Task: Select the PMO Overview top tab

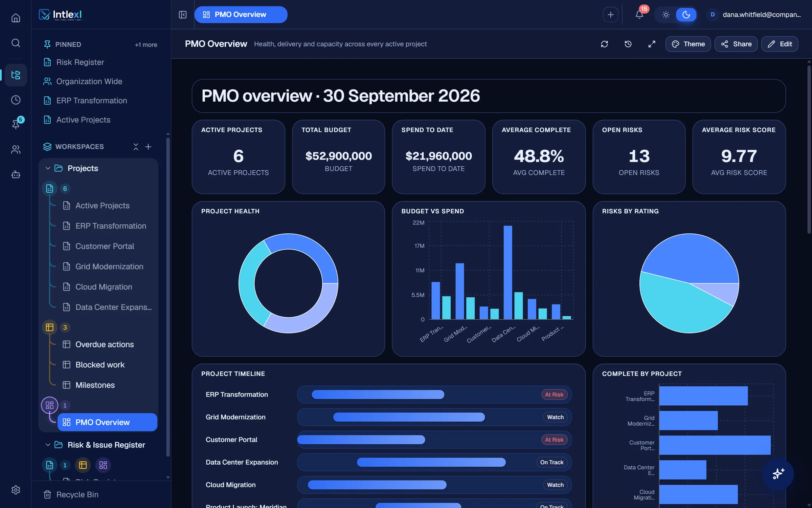Action: (x=241, y=15)
